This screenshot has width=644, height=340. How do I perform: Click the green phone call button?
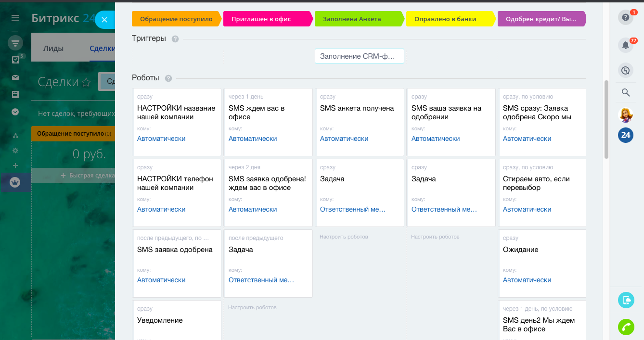click(626, 327)
